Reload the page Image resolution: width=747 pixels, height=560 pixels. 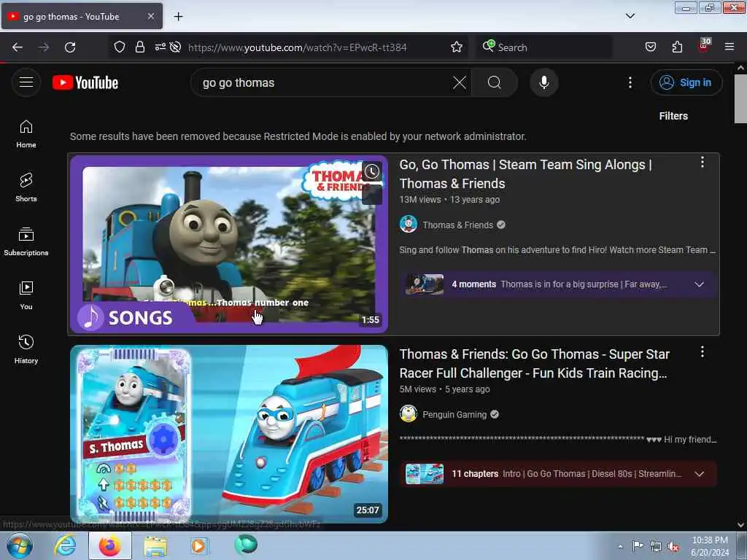pyautogui.click(x=70, y=47)
